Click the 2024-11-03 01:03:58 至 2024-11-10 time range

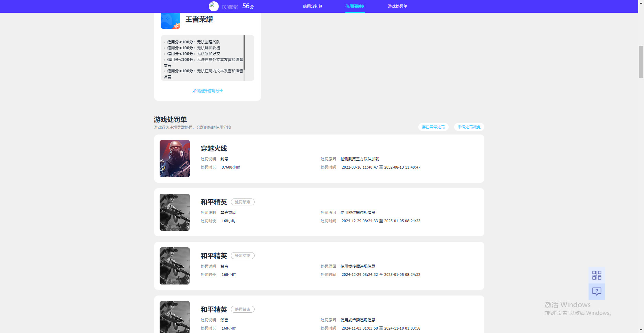[381, 328]
